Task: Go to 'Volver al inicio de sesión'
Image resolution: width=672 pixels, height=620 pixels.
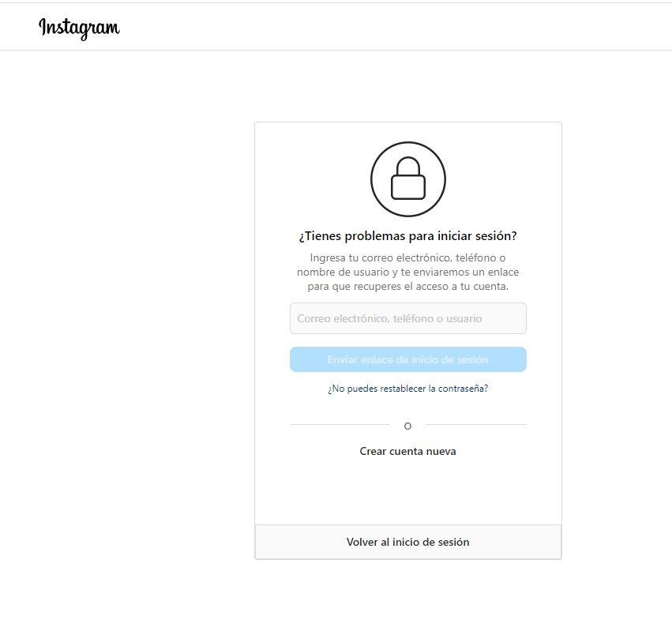Action: tap(407, 543)
